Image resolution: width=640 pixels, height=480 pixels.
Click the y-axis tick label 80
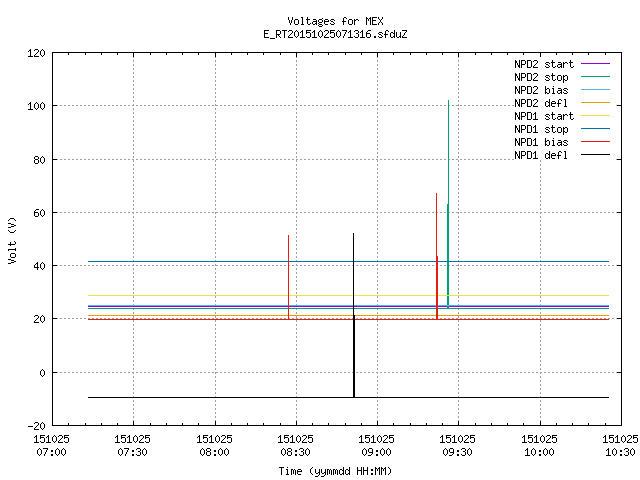[x=40, y=160]
